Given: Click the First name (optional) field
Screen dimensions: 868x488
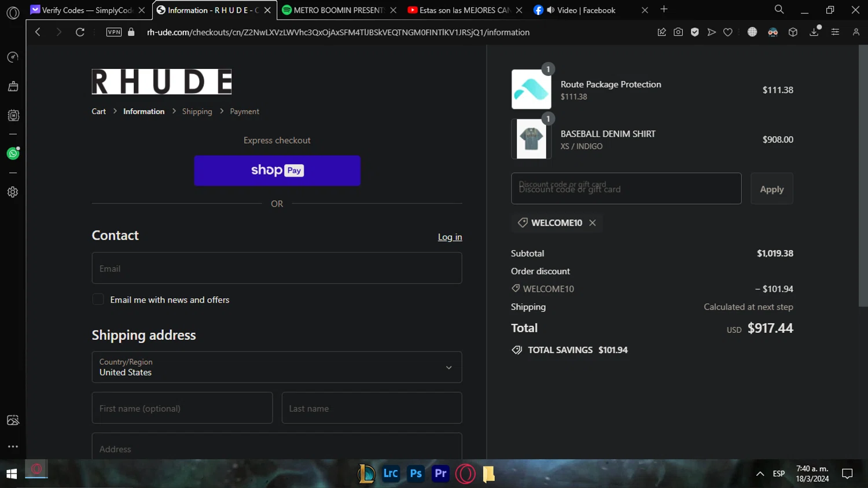Looking at the screenshot, I should (182, 408).
